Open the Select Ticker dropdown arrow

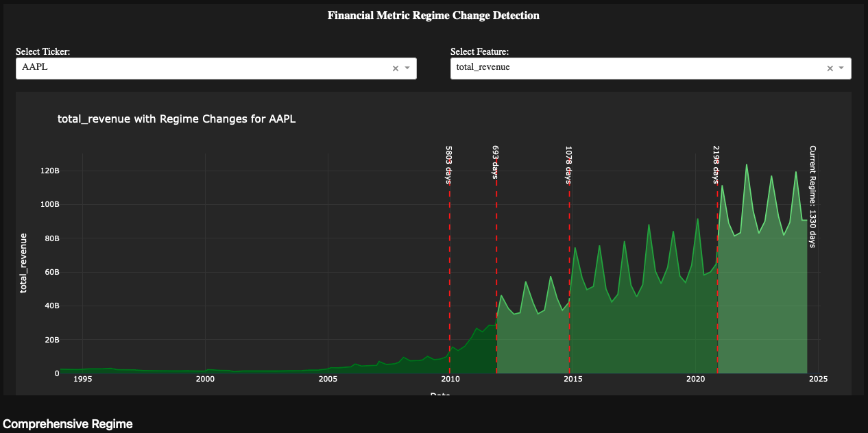point(407,69)
